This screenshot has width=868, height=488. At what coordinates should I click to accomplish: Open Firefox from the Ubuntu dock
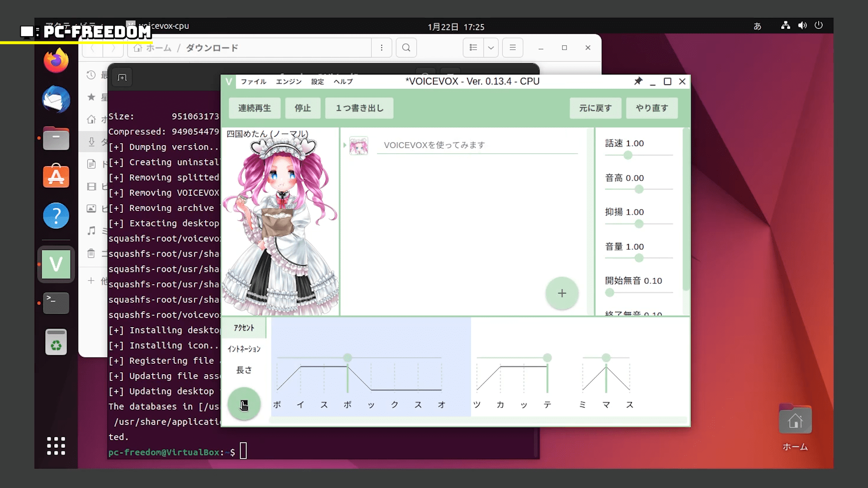(x=56, y=61)
